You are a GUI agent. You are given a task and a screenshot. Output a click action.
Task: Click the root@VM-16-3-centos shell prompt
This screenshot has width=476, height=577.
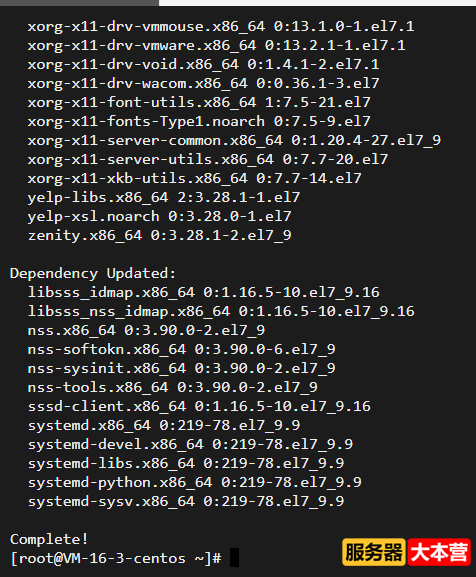click(x=116, y=558)
